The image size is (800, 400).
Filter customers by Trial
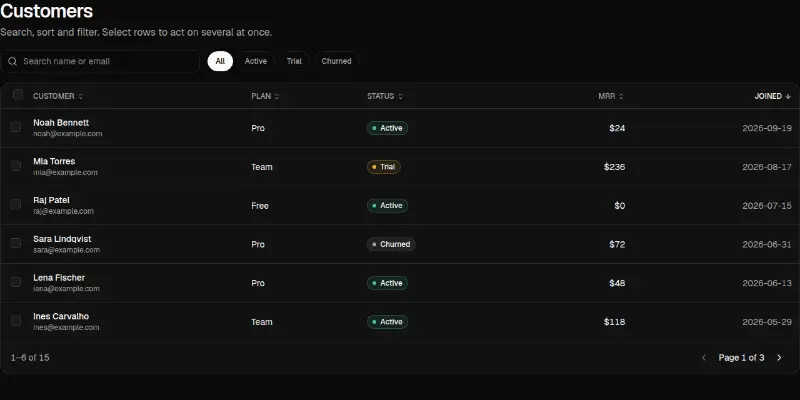(294, 61)
